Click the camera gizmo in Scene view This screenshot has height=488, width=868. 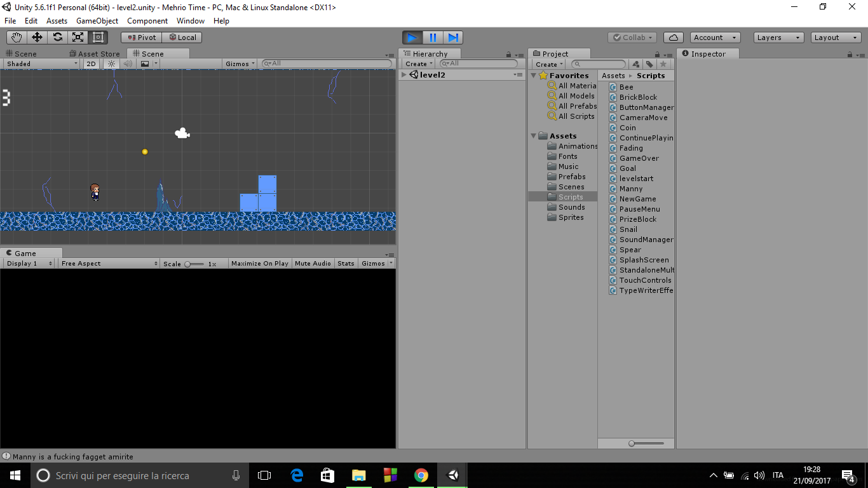click(182, 133)
